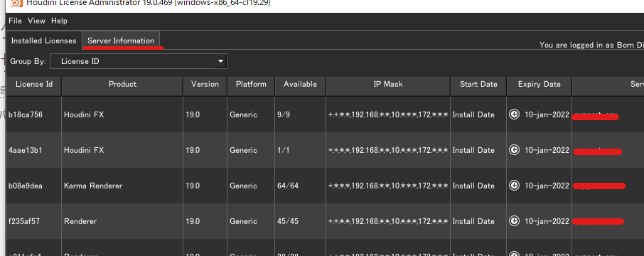Click the Karma Renderer product cell
644x256 pixels.
[x=122, y=186]
